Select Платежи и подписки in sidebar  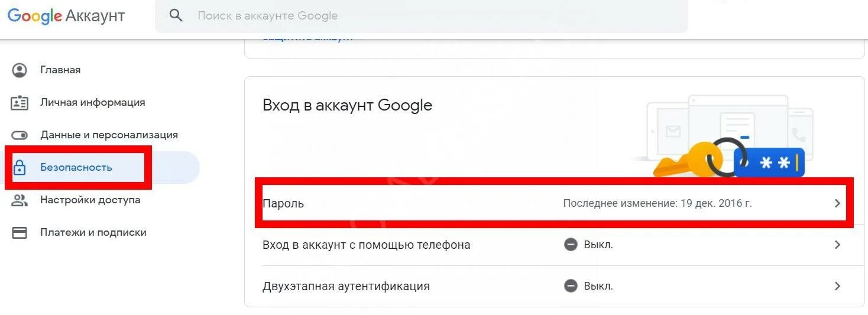click(x=93, y=233)
